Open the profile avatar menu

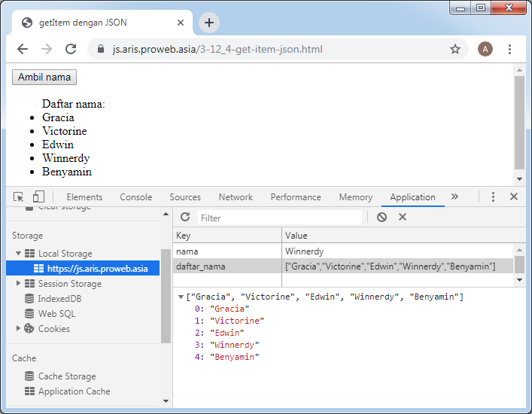click(485, 49)
